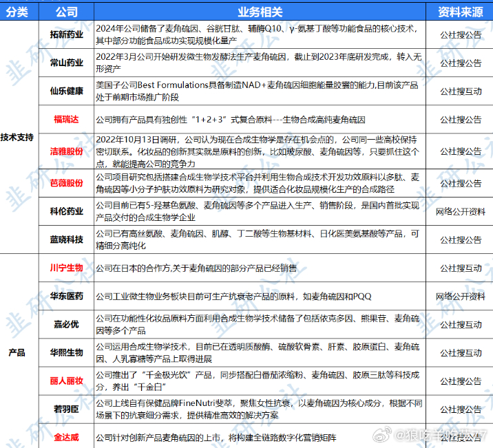The image size is (493, 448).
Task: Click 公社搜互动 source in 川宁生物 row
Action: (461, 268)
